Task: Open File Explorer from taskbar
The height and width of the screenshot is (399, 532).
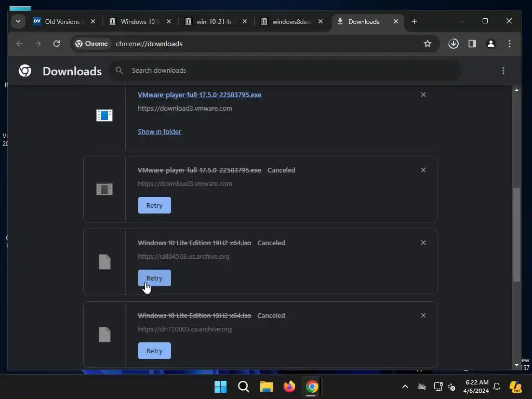Action: [267, 387]
